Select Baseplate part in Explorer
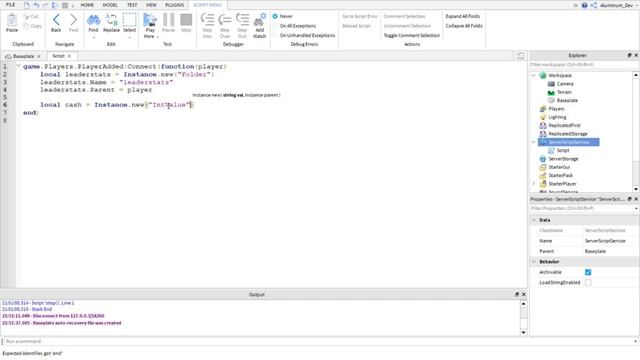640x360 pixels. point(567,100)
